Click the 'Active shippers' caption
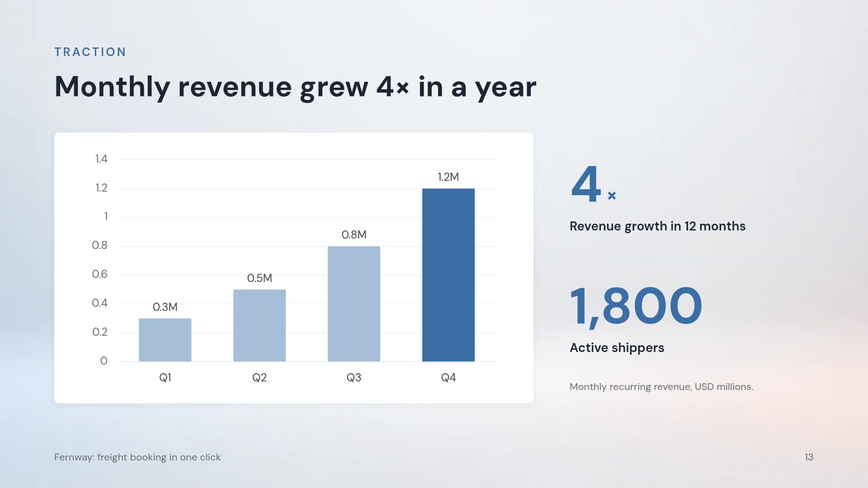Screen dimensions: 868x488 (617, 348)
